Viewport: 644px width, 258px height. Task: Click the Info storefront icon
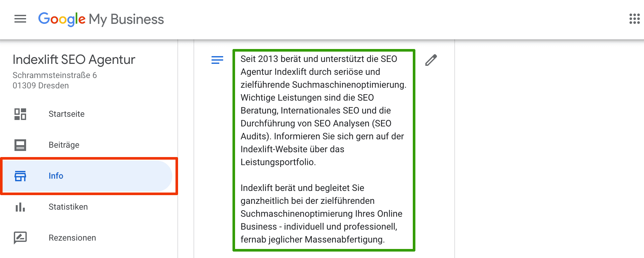(20, 176)
